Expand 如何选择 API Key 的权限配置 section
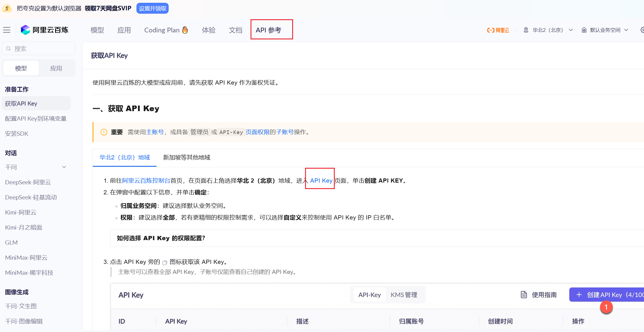Image resolution: width=644 pixels, height=332 pixels. point(161,238)
